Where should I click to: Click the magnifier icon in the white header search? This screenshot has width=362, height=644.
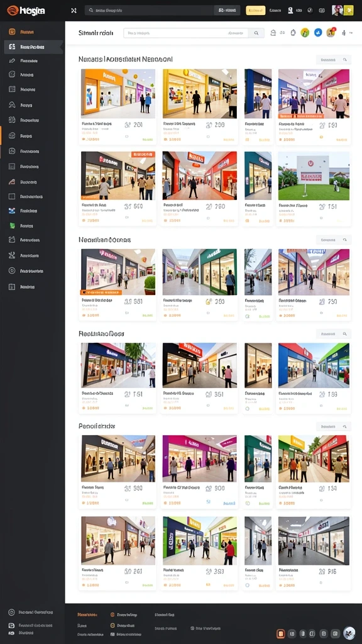click(256, 33)
